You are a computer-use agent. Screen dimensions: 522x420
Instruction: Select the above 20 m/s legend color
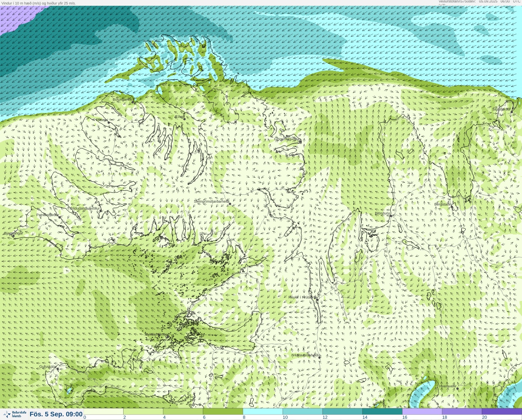click(502, 411)
